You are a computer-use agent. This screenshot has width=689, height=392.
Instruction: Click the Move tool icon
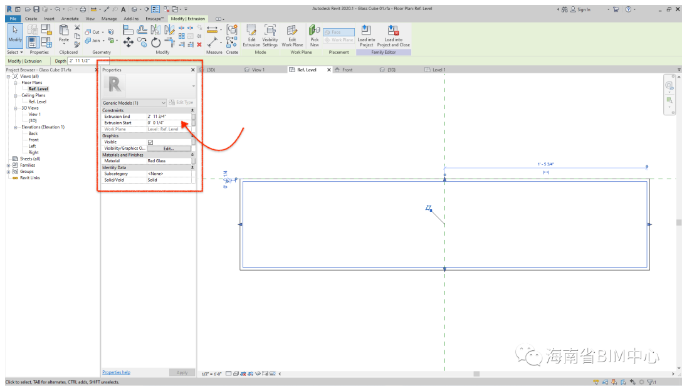pyautogui.click(x=128, y=43)
